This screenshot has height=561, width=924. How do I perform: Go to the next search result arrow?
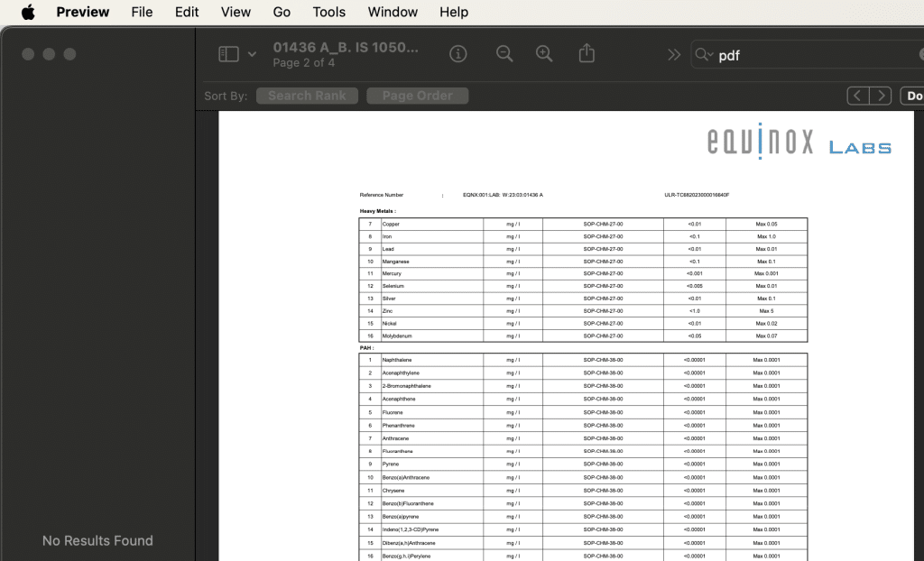[x=881, y=96]
